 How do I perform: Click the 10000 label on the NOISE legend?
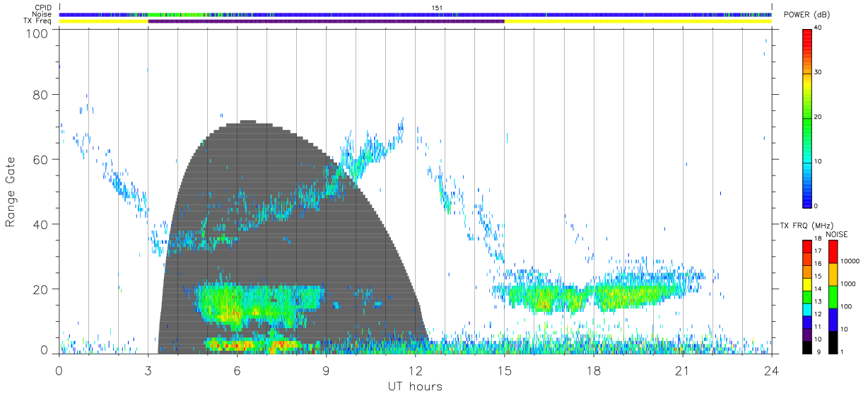pyautogui.click(x=850, y=262)
